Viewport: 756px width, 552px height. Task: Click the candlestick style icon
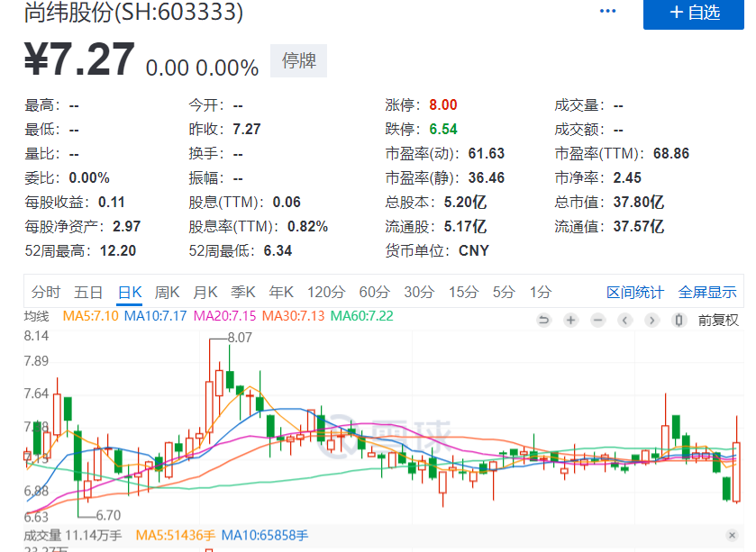coord(679,320)
